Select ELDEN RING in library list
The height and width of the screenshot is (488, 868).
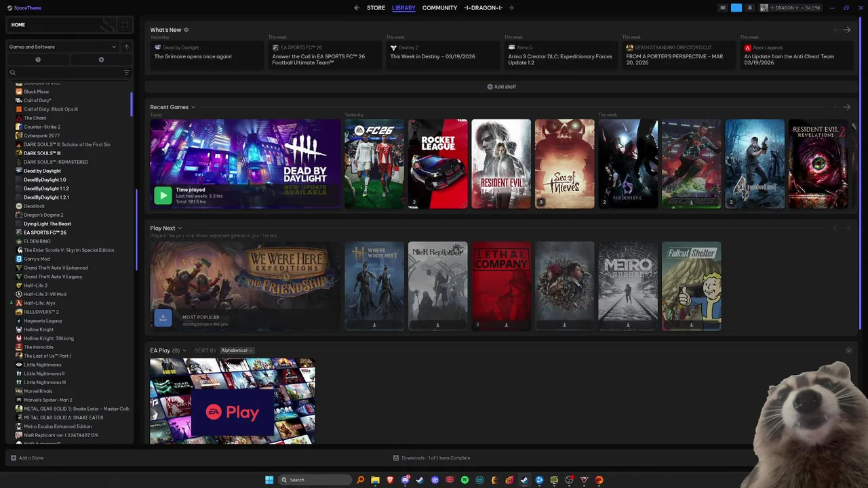click(x=37, y=241)
